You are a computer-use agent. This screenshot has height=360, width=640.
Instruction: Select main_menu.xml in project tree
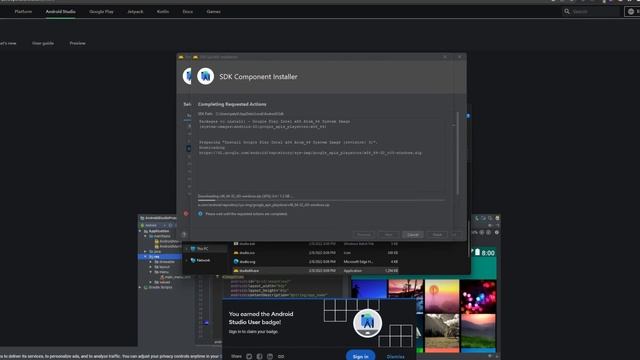[x=176, y=277]
